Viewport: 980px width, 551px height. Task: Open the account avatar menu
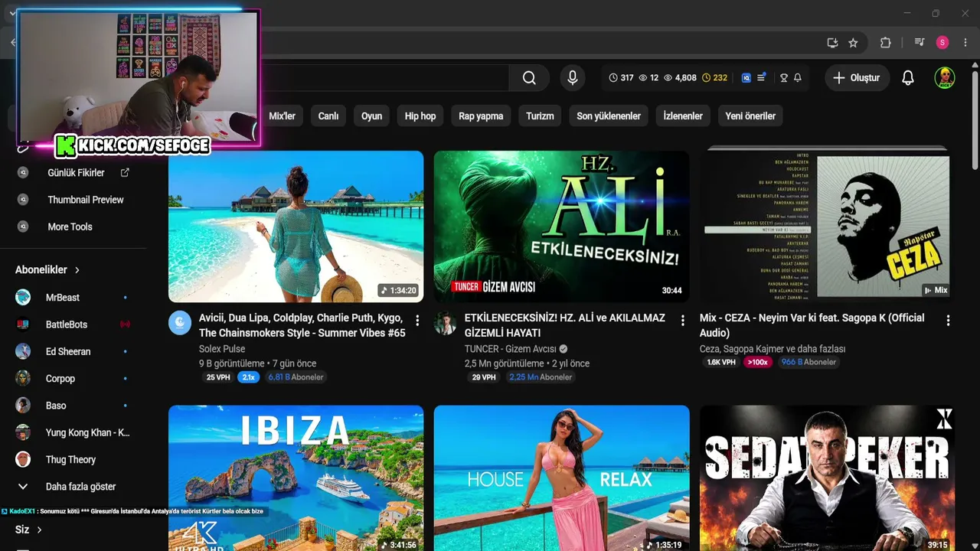tap(945, 77)
